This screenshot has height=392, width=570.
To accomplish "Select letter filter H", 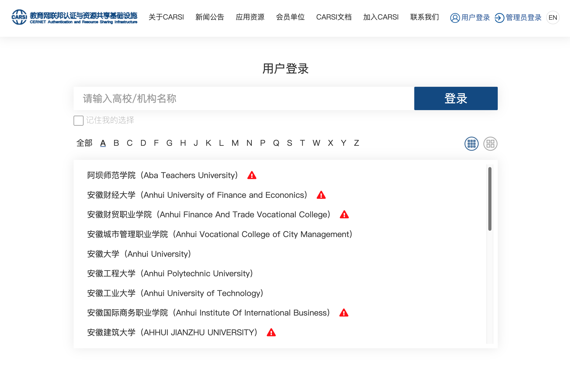I will pyautogui.click(x=183, y=143).
